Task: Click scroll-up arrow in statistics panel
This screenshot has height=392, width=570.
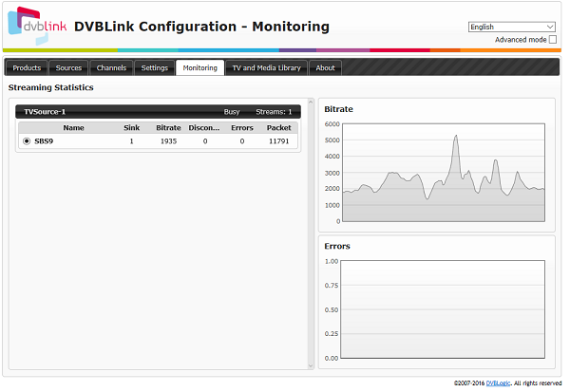Action: click(x=310, y=103)
